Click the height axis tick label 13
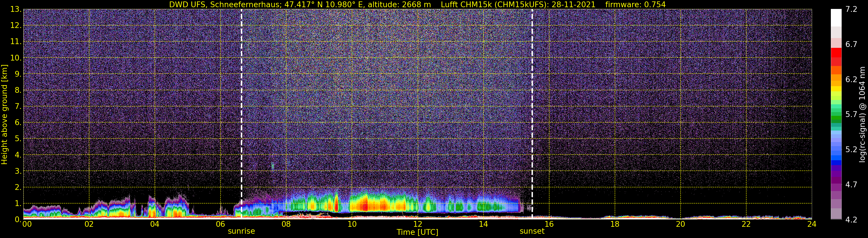This screenshot has width=868, height=238. 16,9
